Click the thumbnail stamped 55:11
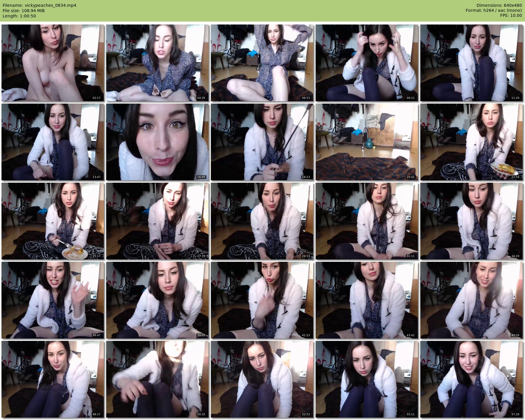Screen dimensions: 525x420 click(x=367, y=379)
